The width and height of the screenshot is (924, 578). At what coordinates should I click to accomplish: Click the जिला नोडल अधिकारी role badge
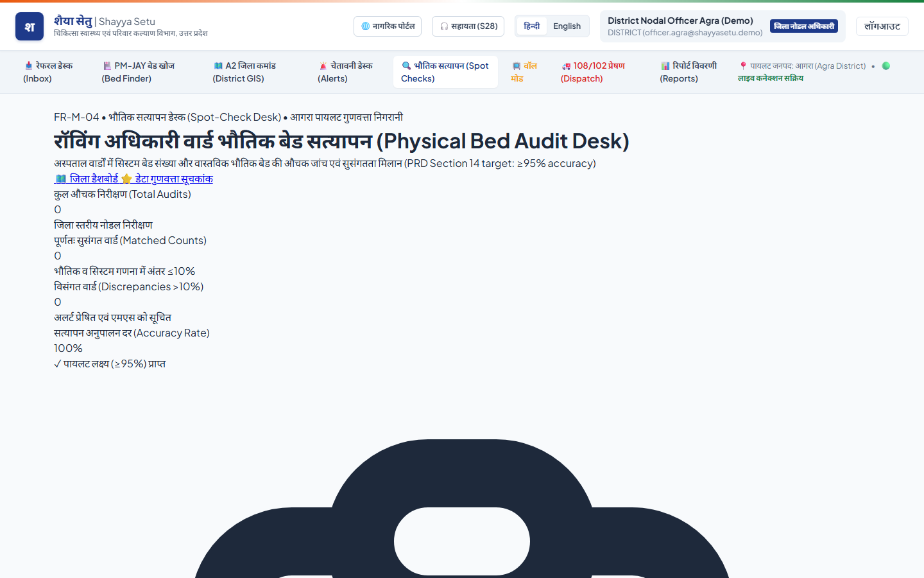point(804,26)
